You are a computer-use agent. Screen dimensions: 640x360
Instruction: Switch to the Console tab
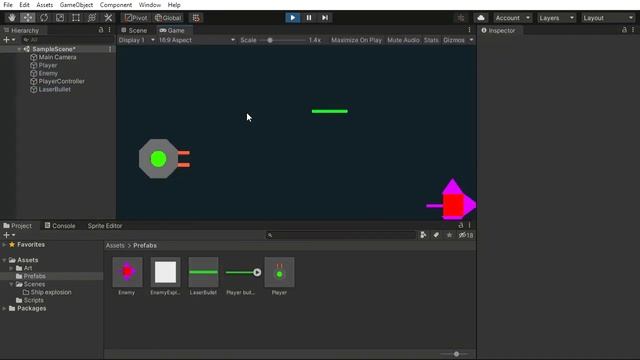point(60,226)
